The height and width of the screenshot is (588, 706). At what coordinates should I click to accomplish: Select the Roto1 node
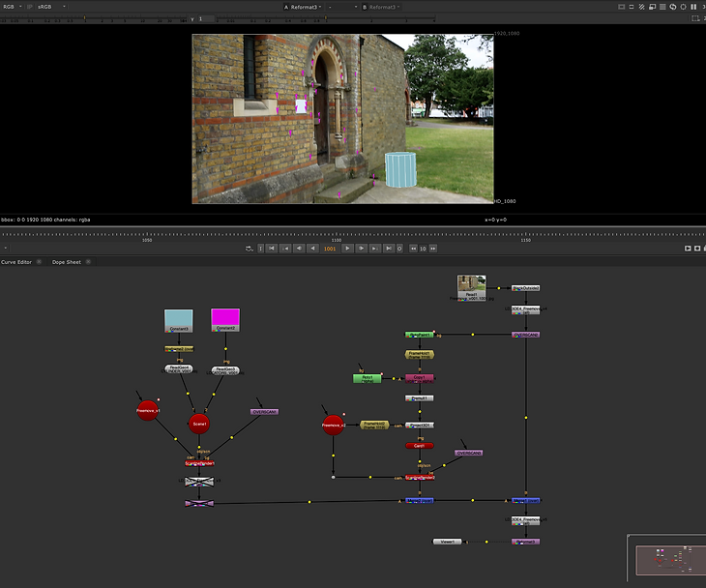tap(367, 379)
